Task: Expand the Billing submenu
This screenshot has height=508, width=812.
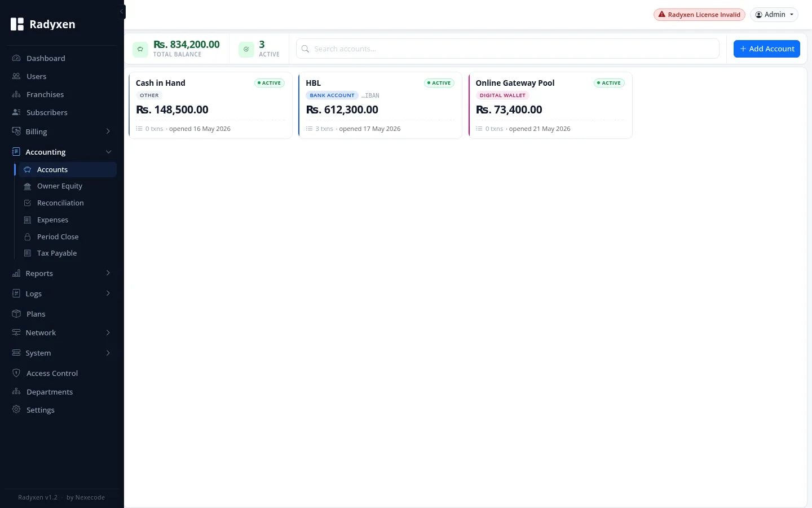Action: 108,132
